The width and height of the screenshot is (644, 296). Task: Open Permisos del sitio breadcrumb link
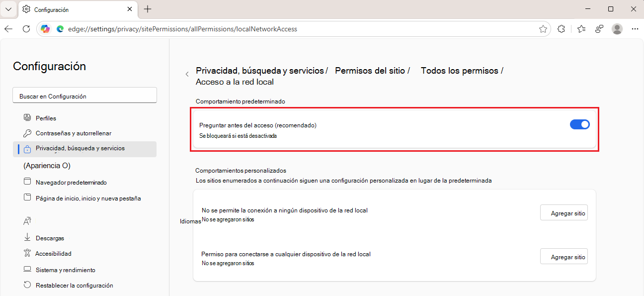tap(370, 71)
